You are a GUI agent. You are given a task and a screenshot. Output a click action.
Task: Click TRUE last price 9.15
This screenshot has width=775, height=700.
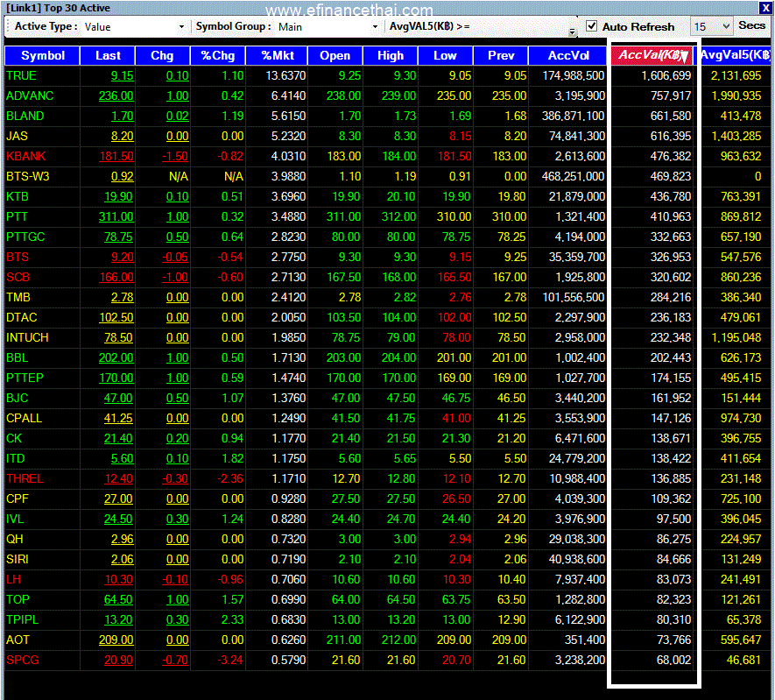(122, 75)
